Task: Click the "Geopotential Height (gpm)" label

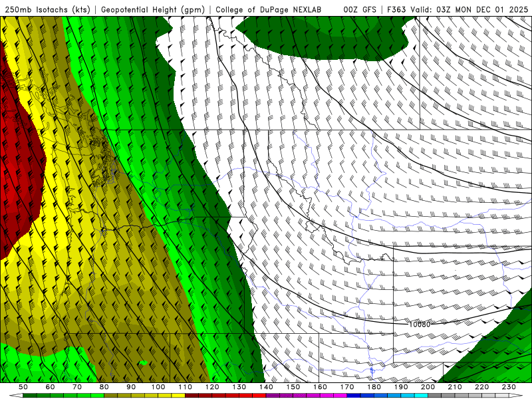Action: 153,9
